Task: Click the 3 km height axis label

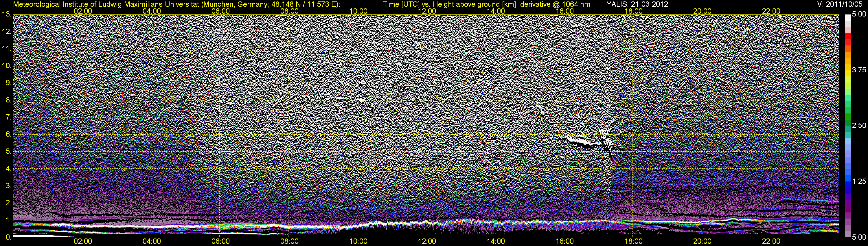Action: (x=8, y=186)
